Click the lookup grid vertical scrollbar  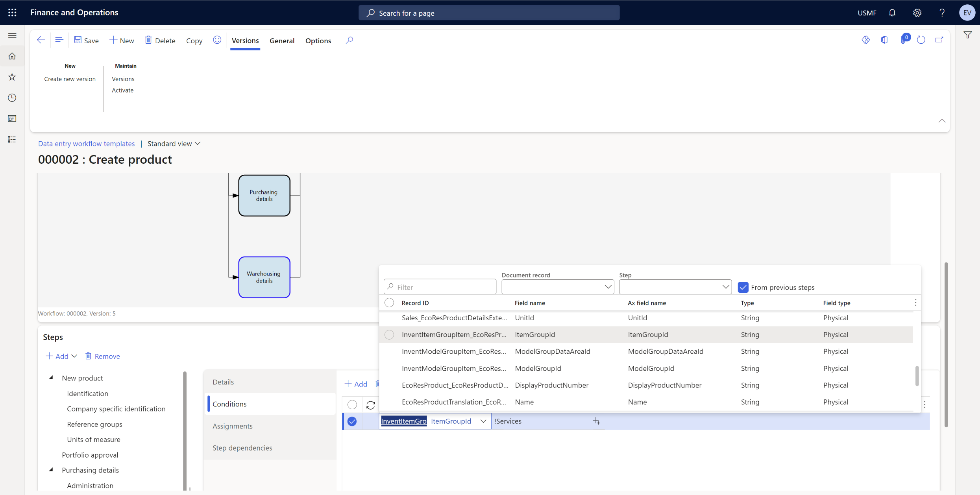click(917, 376)
